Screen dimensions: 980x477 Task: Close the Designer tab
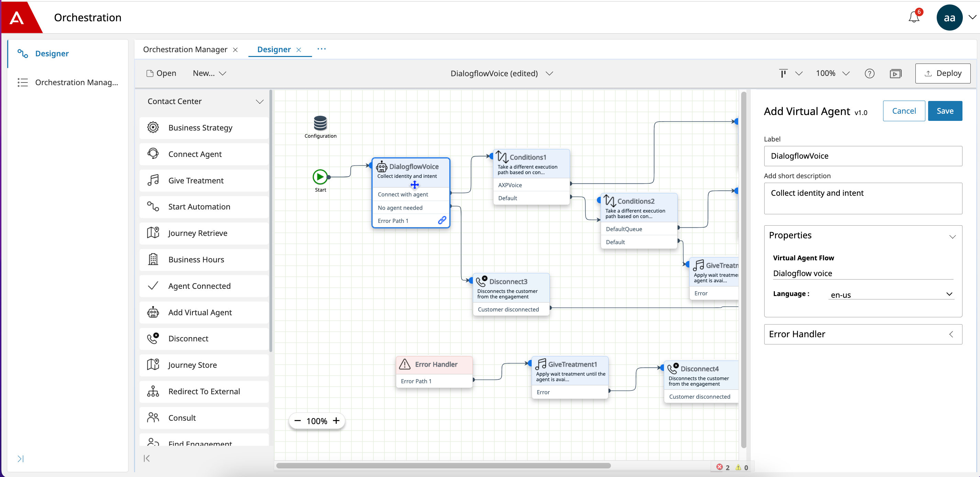click(299, 50)
